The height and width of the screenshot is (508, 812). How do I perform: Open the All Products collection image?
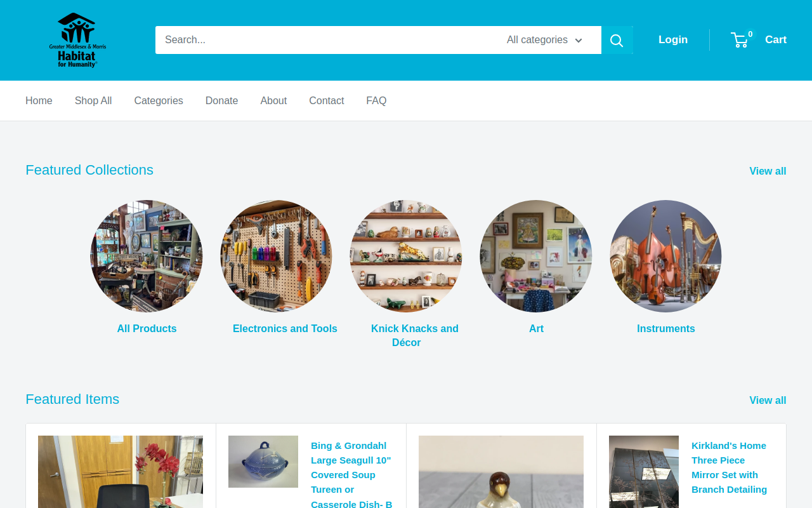pyautogui.click(x=147, y=256)
